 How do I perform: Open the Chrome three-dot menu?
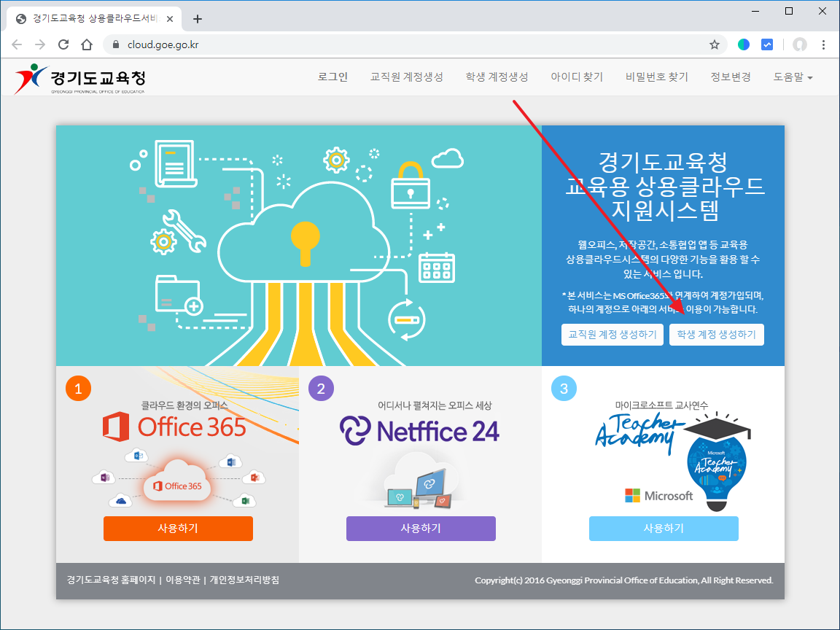pyautogui.click(x=823, y=44)
